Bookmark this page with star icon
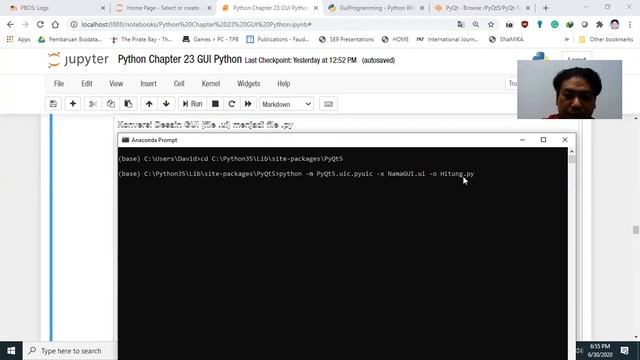 tap(491, 24)
